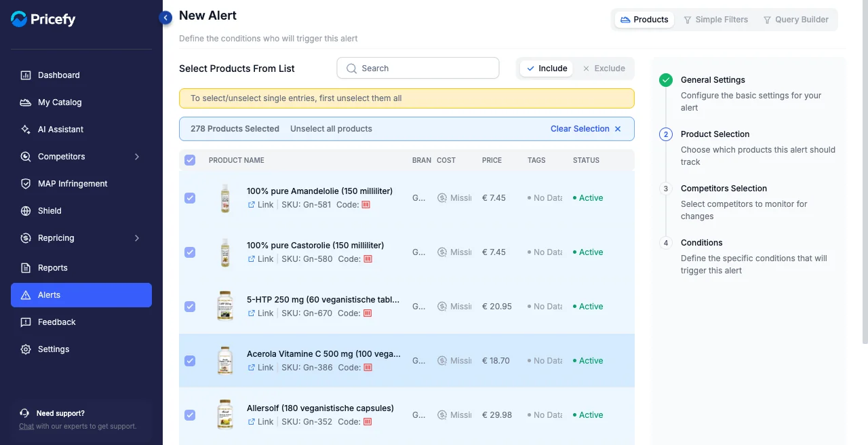This screenshot has height=445, width=868.
Task: Click price € 29.98
Action: [497, 415]
